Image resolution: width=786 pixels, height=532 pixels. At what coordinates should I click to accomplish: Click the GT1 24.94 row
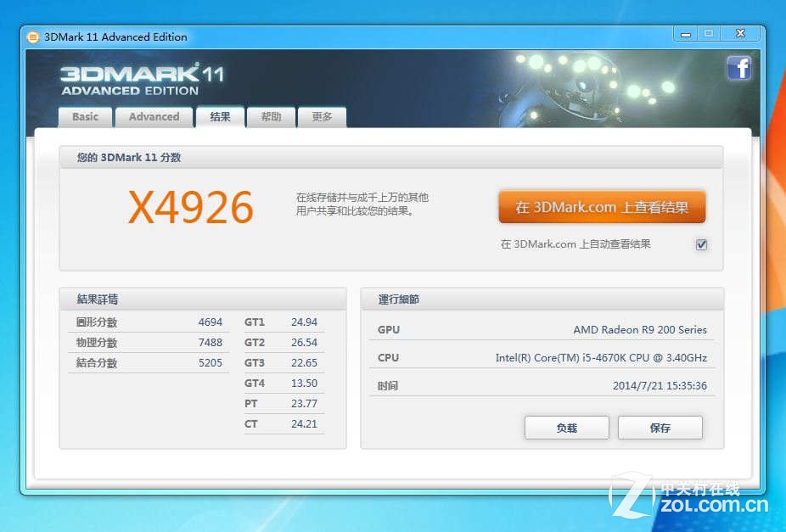(x=284, y=322)
